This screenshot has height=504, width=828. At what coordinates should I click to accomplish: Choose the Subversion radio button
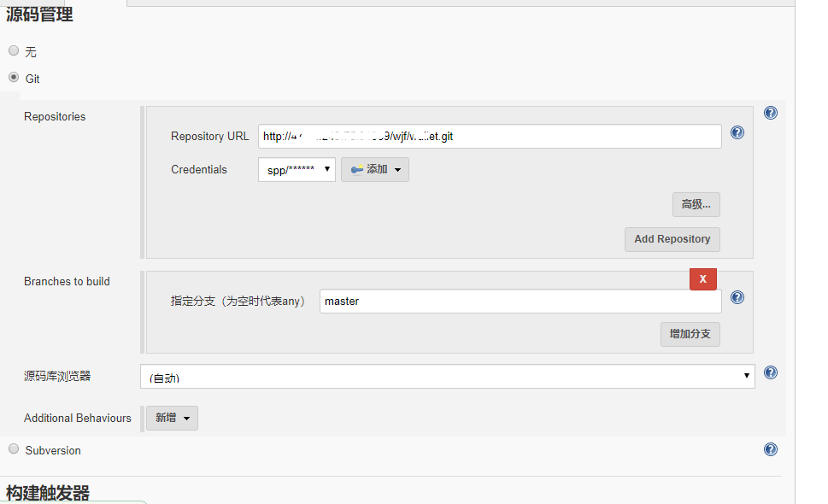click(x=14, y=449)
